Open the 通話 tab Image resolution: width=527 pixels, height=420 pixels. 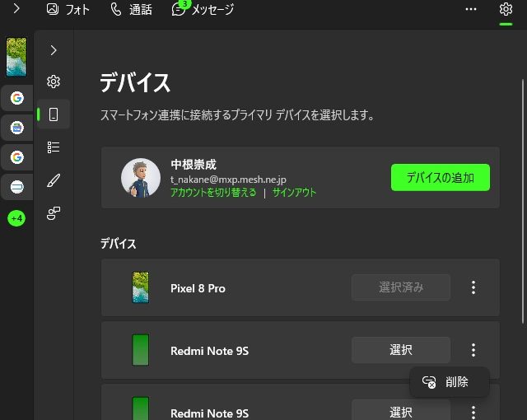(132, 9)
